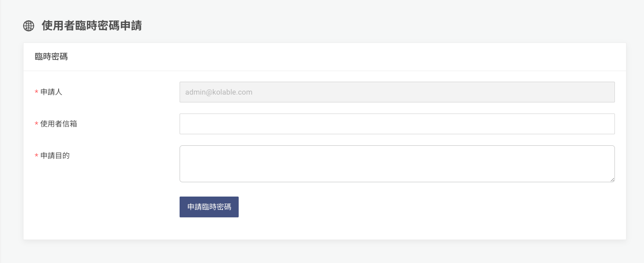Click the 使用者信箱 field label
The image size is (644, 263).
59,124
